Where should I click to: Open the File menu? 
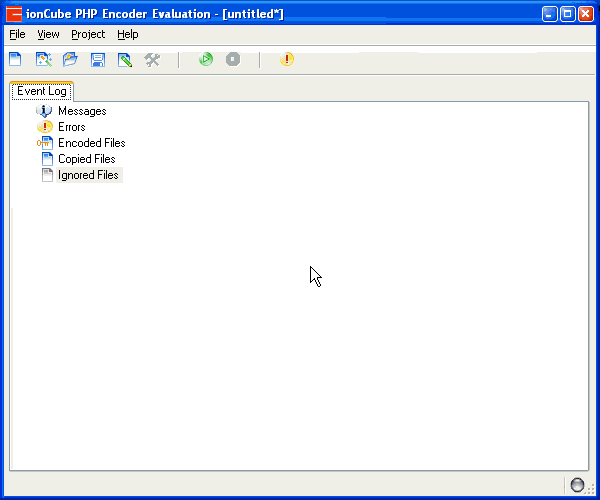tap(17, 34)
